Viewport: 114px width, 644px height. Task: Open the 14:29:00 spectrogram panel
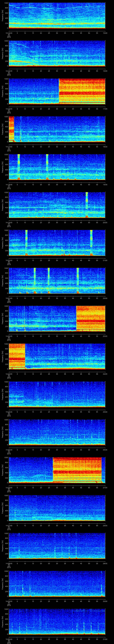pos(57,584)
